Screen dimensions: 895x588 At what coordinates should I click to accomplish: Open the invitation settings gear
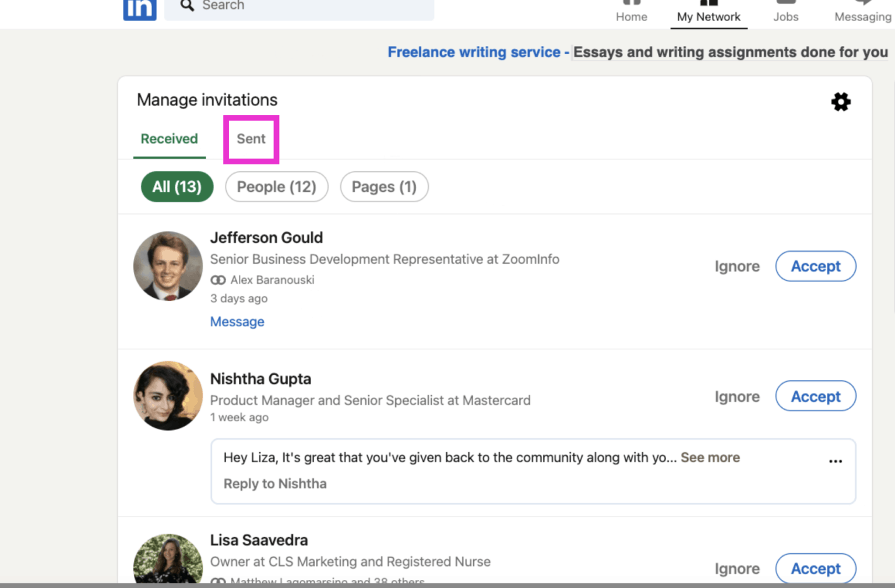tap(841, 101)
